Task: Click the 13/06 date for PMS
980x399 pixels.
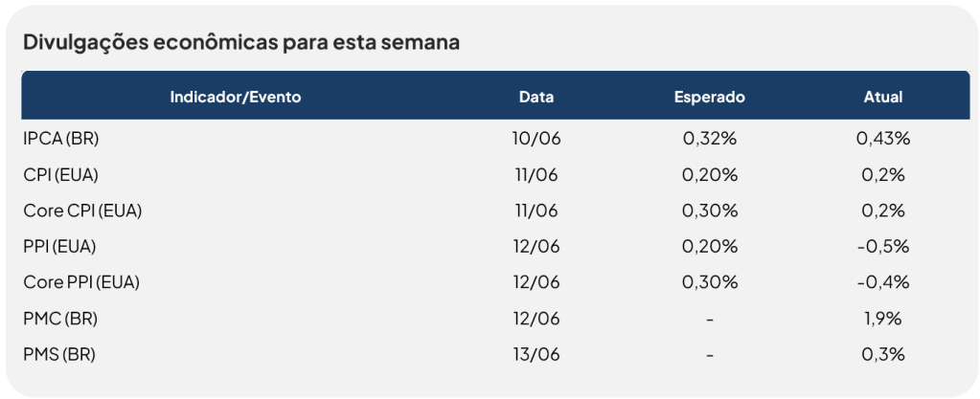Action: pos(536,355)
